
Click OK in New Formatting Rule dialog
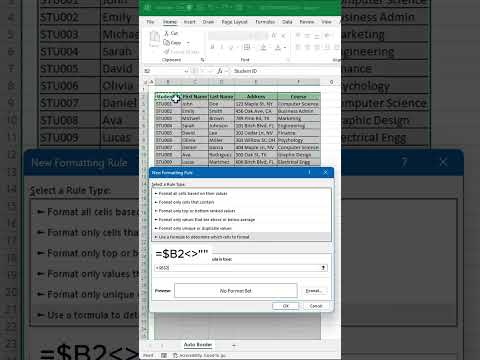coord(285,306)
